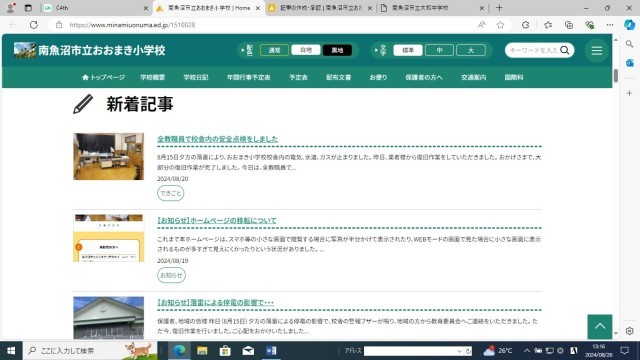Open Microsoft Edge from the taskbar
The image size is (640, 360).
[179, 351]
